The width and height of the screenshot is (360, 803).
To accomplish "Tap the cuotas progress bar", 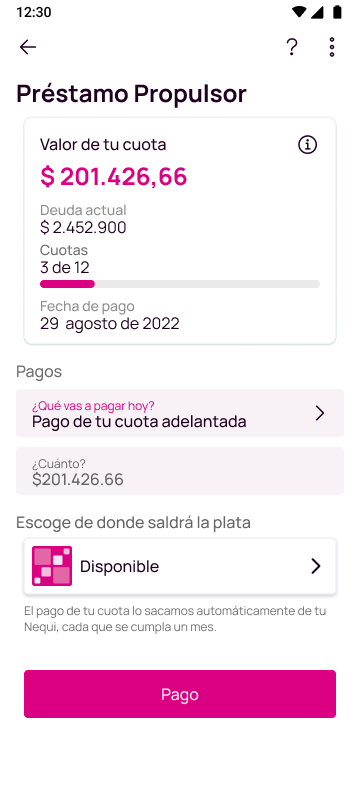I will point(180,284).
